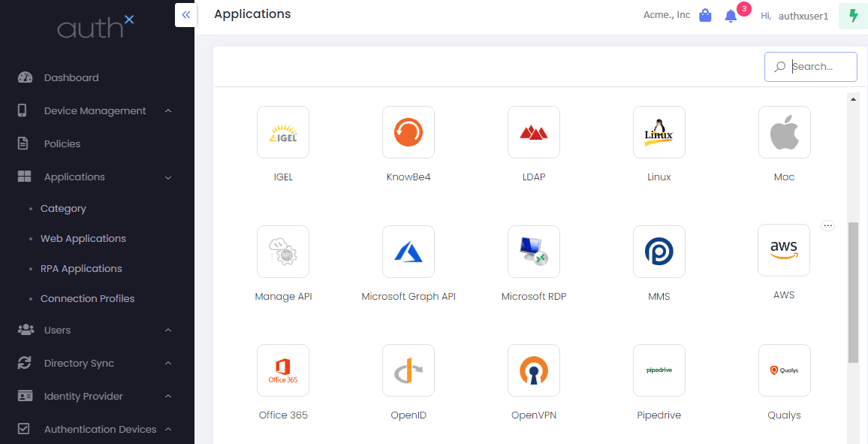Open RPA Applications submenu item

pos(81,268)
